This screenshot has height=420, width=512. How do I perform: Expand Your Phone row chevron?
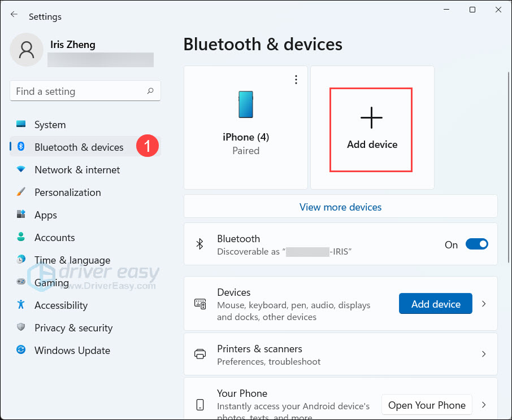point(484,405)
